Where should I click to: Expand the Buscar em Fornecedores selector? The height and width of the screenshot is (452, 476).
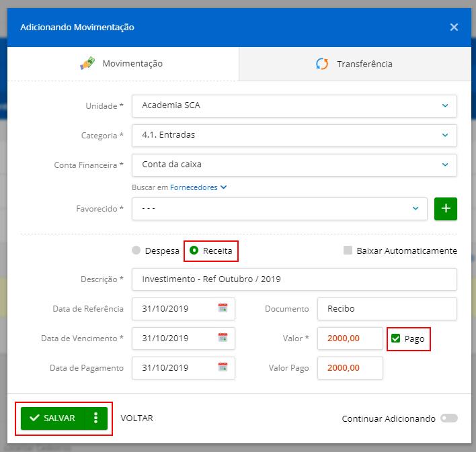click(x=223, y=187)
